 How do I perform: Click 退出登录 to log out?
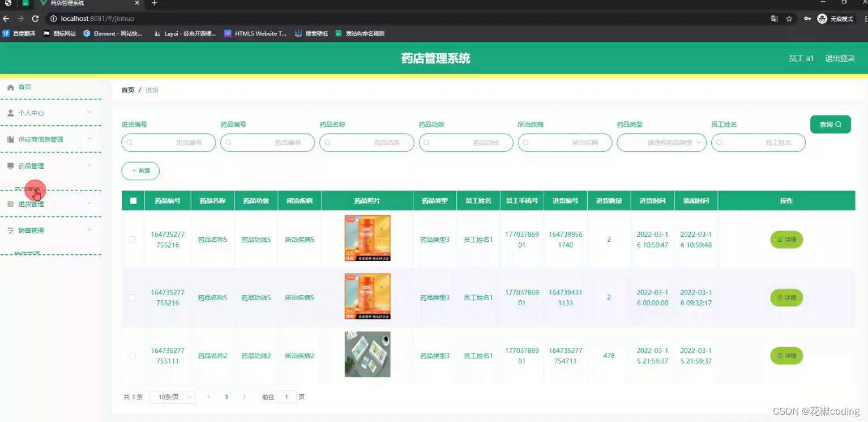tap(840, 58)
